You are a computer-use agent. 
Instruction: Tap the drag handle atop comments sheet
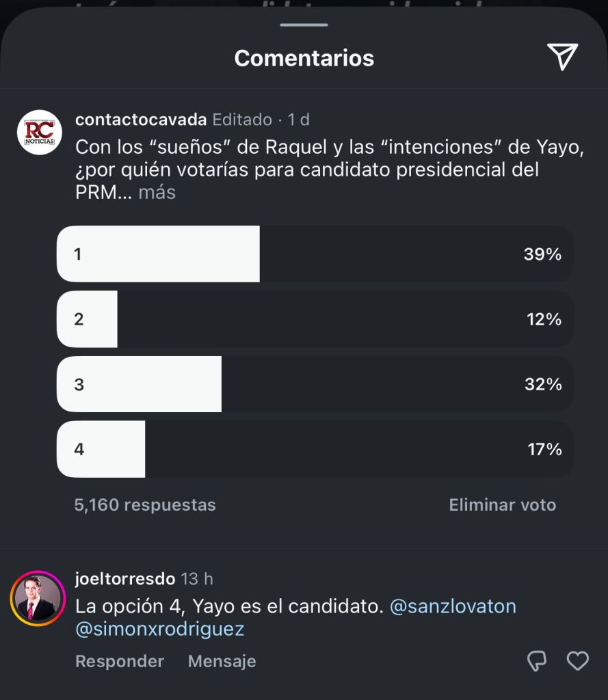304,25
